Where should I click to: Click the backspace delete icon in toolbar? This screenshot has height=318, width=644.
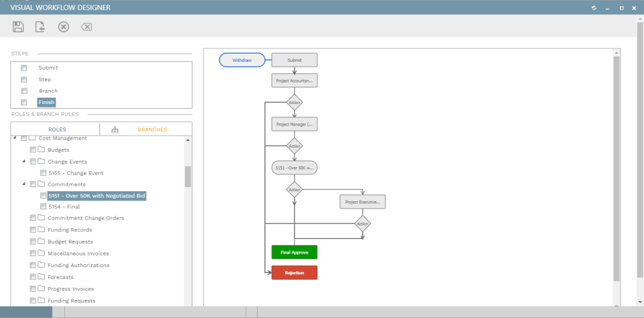pyautogui.click(x=87, y=27)
